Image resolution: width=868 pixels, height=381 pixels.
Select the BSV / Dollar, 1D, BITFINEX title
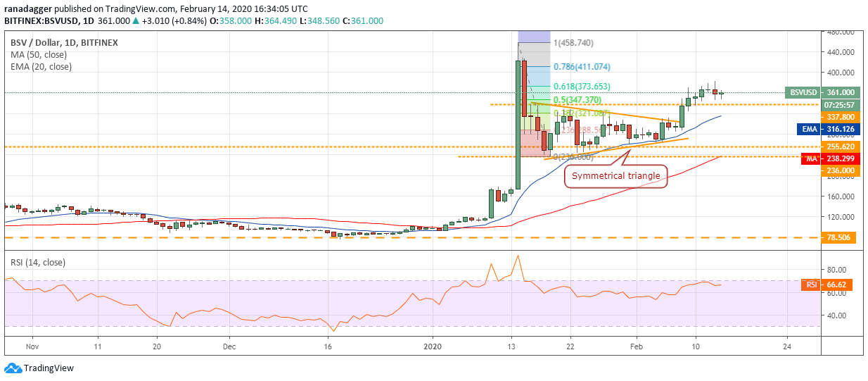64,42
